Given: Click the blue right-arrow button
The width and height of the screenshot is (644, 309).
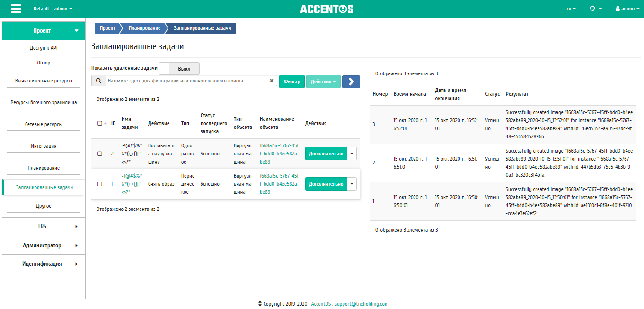Looking at the screenshot, I should click(351, 82).
